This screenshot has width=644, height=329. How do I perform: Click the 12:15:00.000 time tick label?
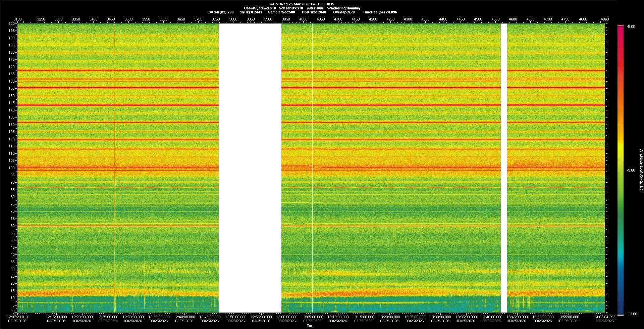[56, 317]
